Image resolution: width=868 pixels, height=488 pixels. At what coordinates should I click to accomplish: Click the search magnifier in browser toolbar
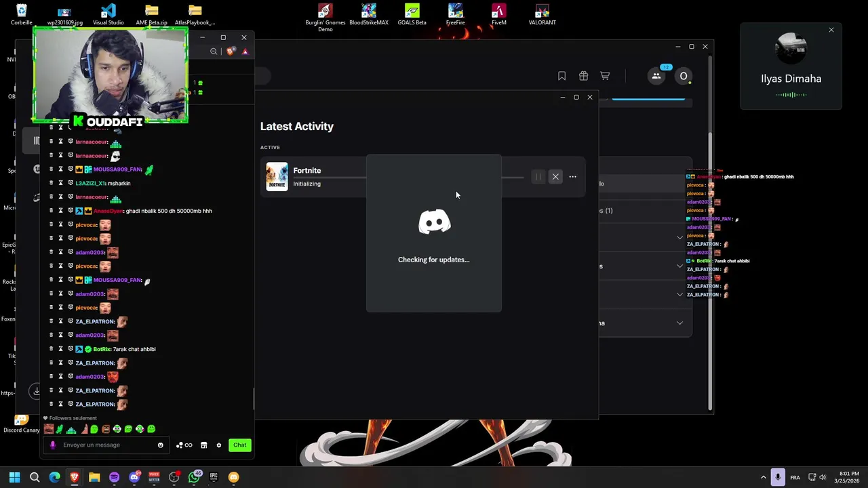pyautogui.click(x=214, y=52)
